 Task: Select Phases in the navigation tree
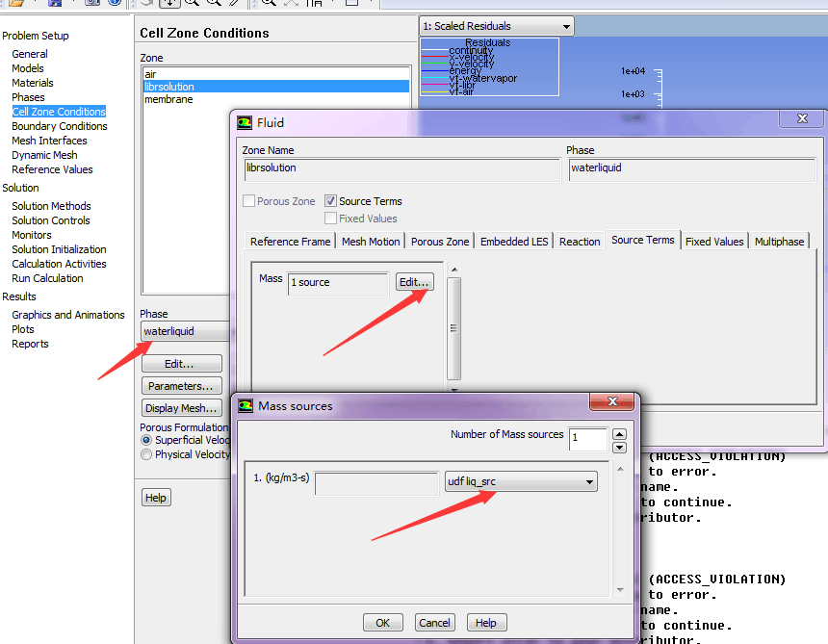pos(28,97)
